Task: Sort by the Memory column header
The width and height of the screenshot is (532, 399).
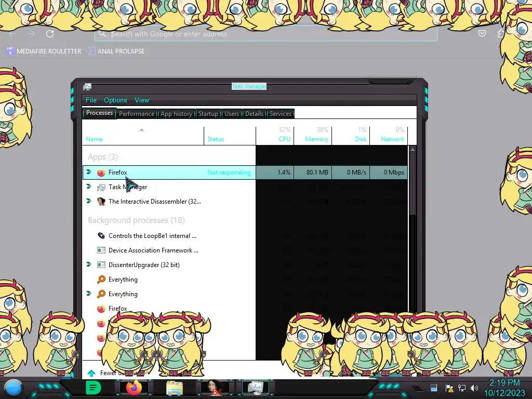Action: [x=316, y=139]
